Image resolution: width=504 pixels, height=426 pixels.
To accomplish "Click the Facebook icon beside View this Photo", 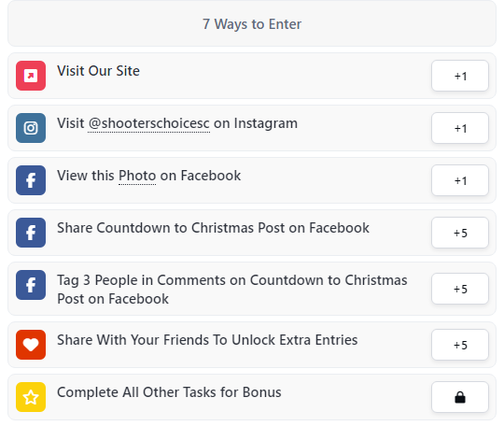I will (31, 180).
